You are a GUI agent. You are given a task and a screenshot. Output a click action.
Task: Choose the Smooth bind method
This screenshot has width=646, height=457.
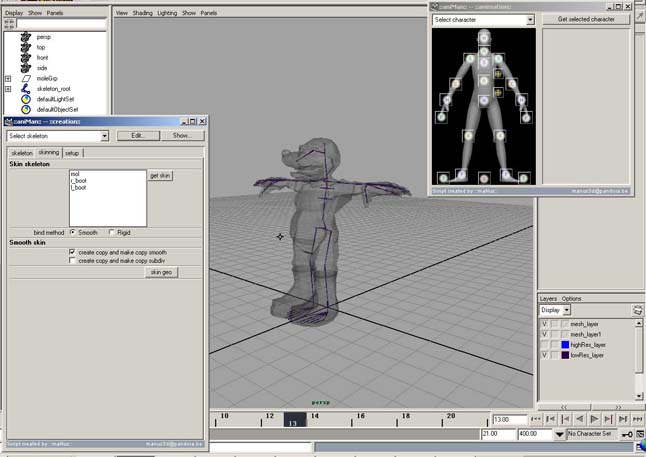click(x=73, y=232)
